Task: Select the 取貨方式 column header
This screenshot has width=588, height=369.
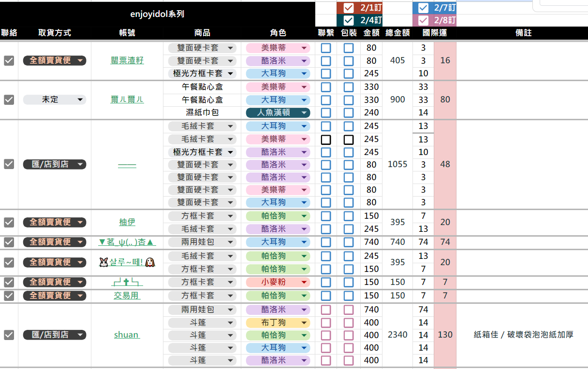Action: 55,33
